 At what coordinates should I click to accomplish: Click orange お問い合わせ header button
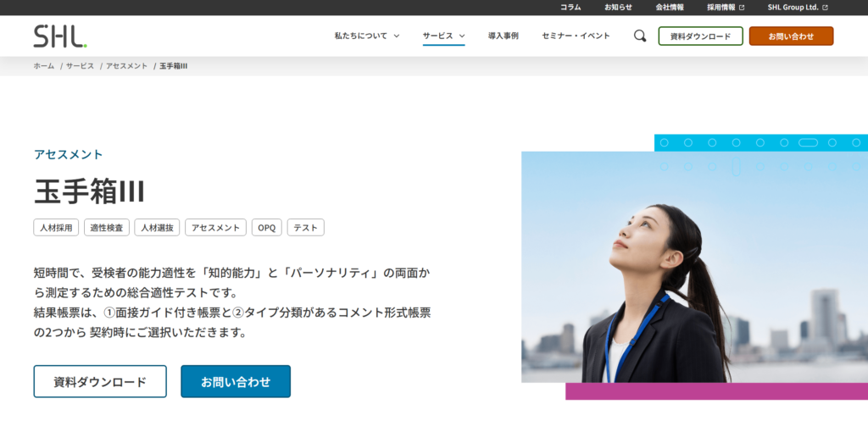(x=791, y=36)
